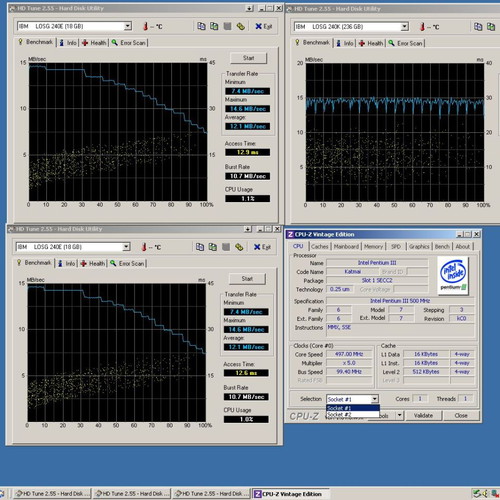Click Start button in top-left HD Tune
Viewport: 500px width, 500px height.
248,58
